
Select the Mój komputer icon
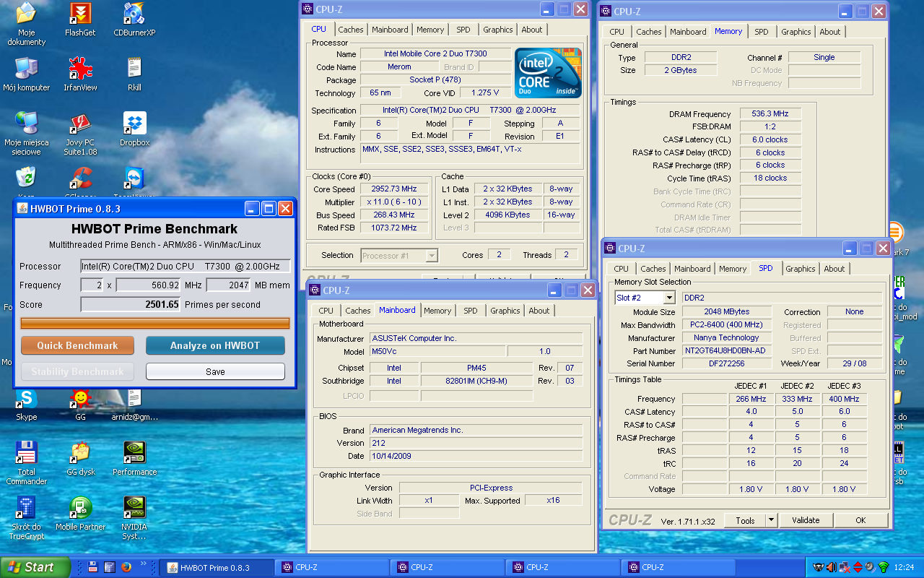tap(26, 68)
